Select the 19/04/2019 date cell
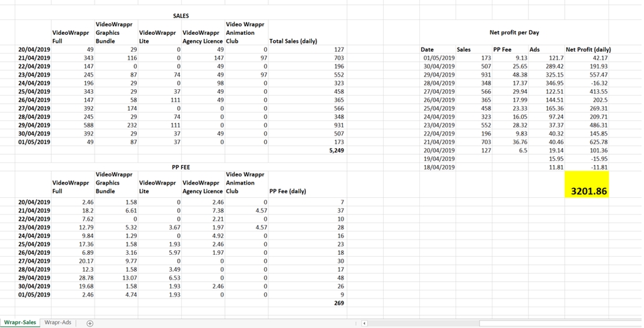Screen dimensions: 644x328 (437, 158)
